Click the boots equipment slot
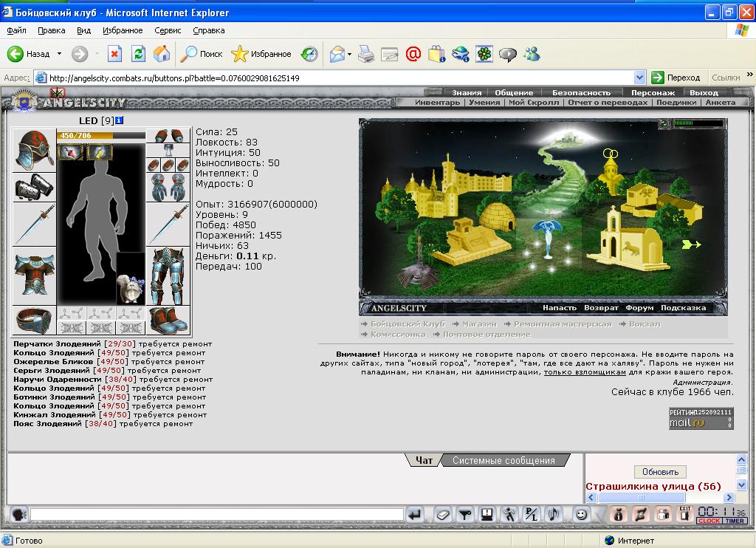 (x=168, y=321)
